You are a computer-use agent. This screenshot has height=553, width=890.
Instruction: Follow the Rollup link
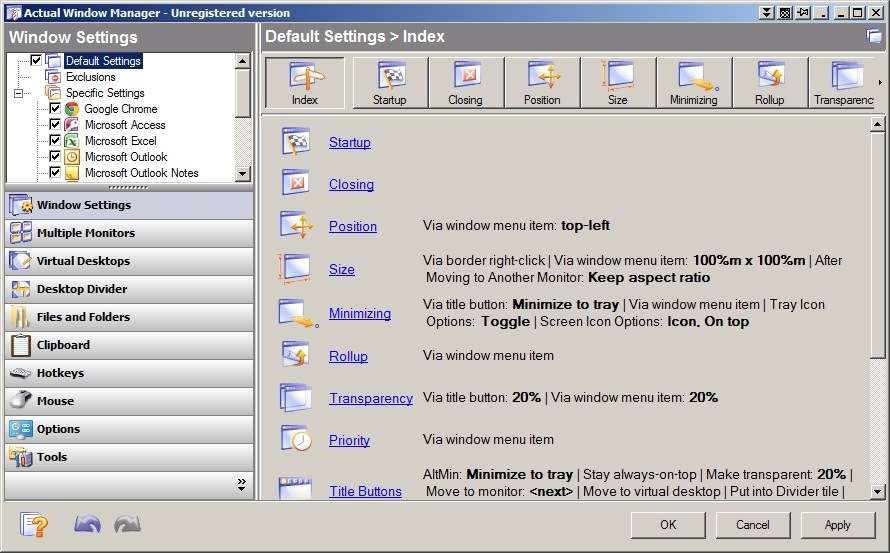tap(349, 357)
